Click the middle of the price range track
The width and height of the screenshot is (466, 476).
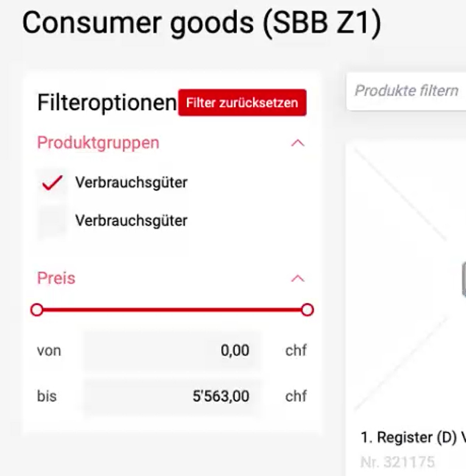click(172, 310)
